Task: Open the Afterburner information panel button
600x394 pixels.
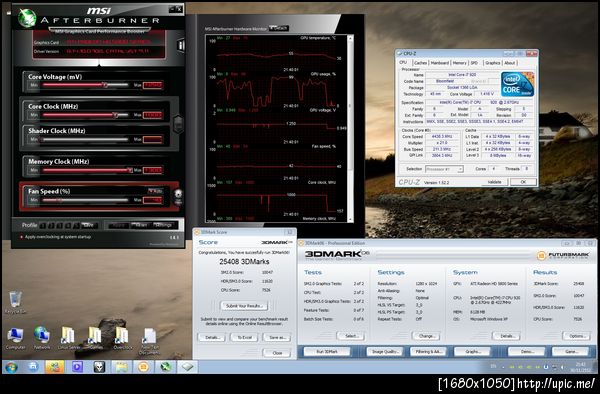Action: (180, 45)
